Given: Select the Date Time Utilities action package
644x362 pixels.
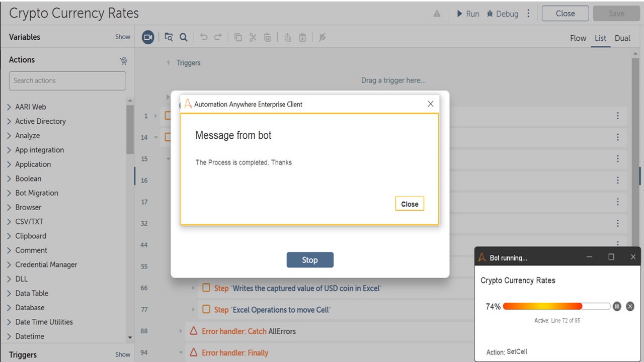Looking at the screenshot, I should tap(44, 322).
